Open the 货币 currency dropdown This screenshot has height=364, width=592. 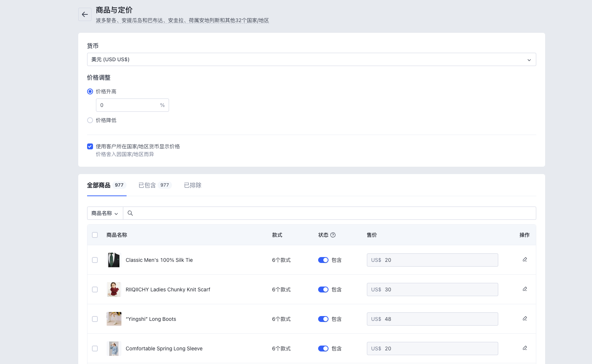pos(311,59)
